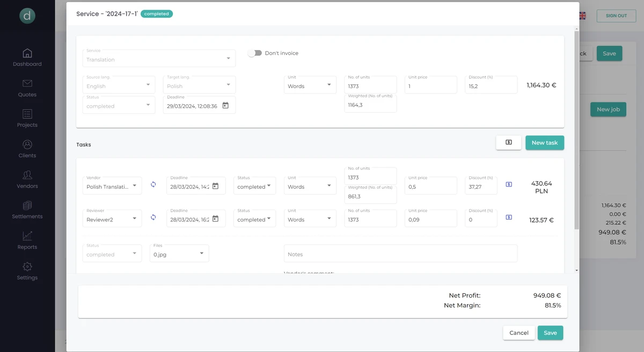Click the vendor row refresh icon

[x=153, y=185]
